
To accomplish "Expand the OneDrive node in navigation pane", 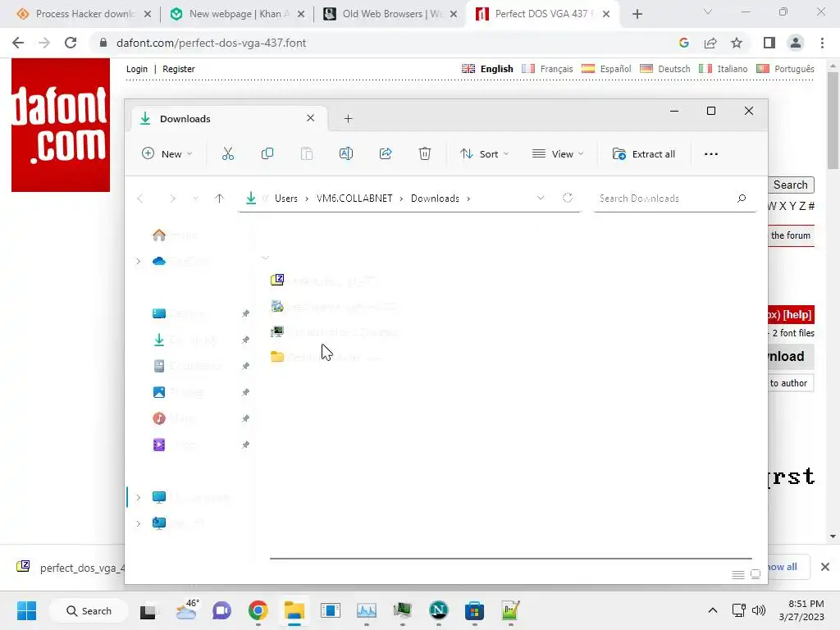I will pos(138,261).
